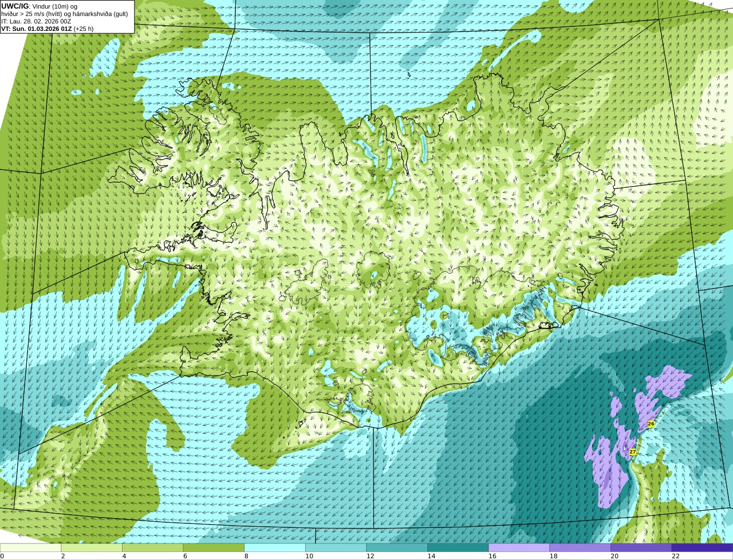Click the legend scale label '10'

[x=309, y=556]
